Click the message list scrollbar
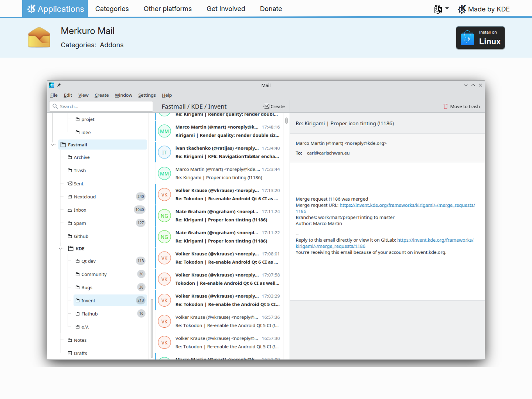This screenshot has width=532, height=399. click(x=286, y=121)
